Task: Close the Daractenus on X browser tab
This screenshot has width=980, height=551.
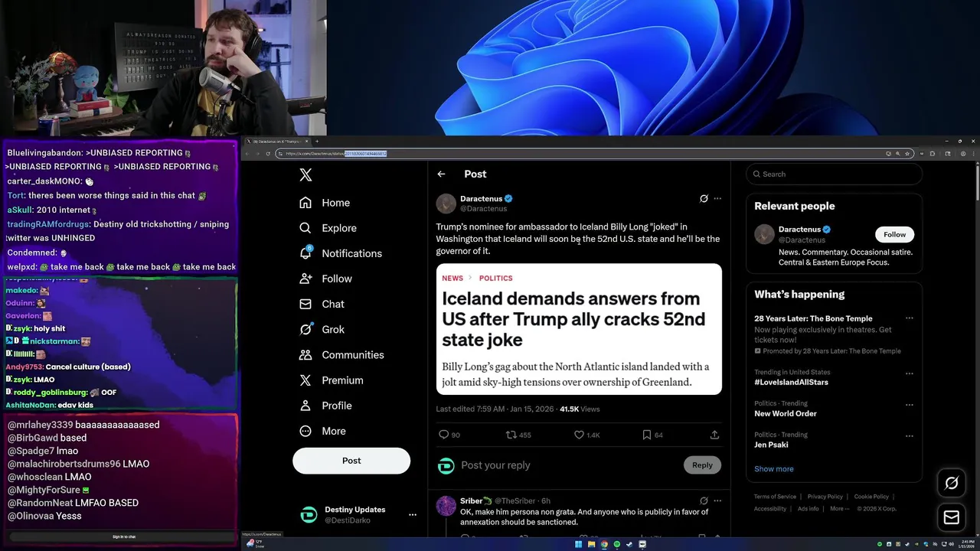Action: point(307,142)
